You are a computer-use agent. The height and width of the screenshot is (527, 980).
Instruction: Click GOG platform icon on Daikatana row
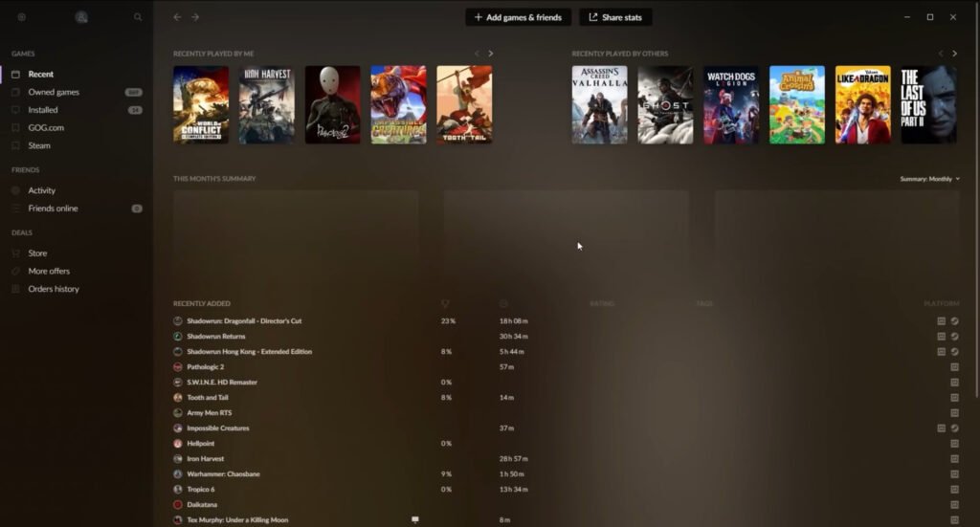pos(954,504)
